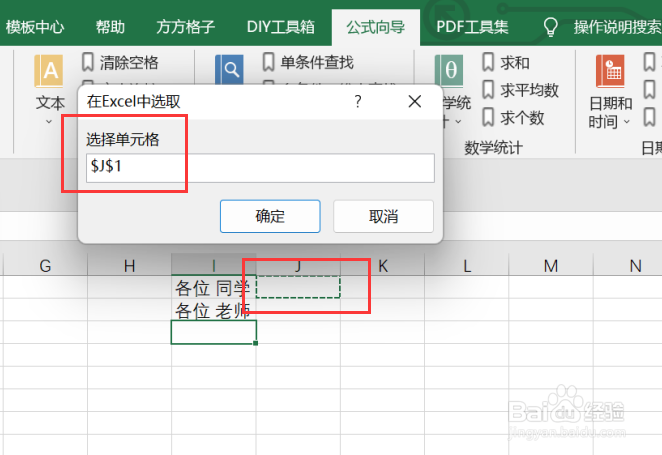662x455 pixels.
Task: Click the help question mark in dialog
Action: click(x=358, y=101)
